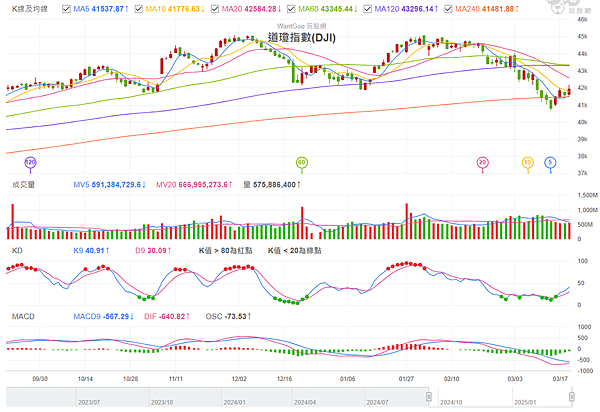Click the DIF -640.82 value
The width and height of the screenshot is (600, 412).
coord(167,316)
